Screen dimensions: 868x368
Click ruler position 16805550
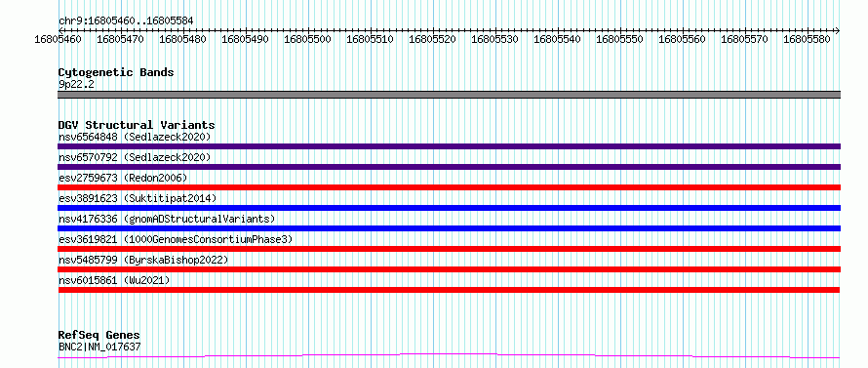point(620,39)
